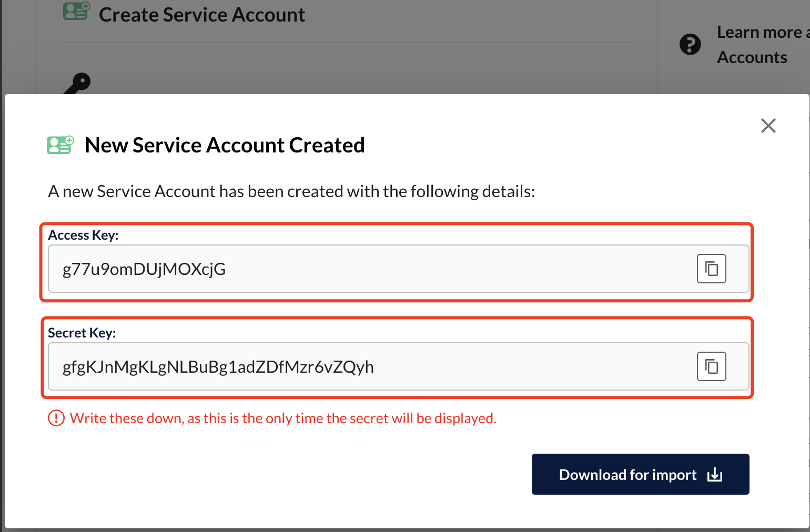Screen dimensions: 810x532
Task: Click the Create Service Account title in background
Action: (x=202, y=14)
